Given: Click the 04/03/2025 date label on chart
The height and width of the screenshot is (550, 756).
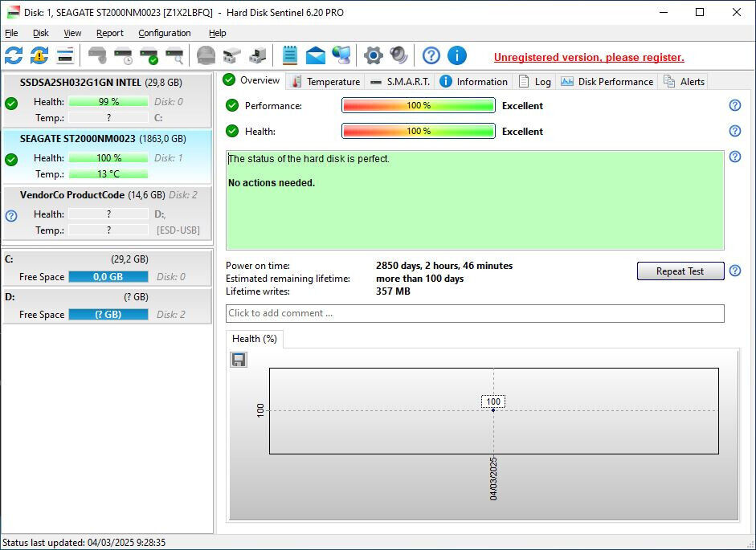Looking at the screenshot, I should coord(493,479).
